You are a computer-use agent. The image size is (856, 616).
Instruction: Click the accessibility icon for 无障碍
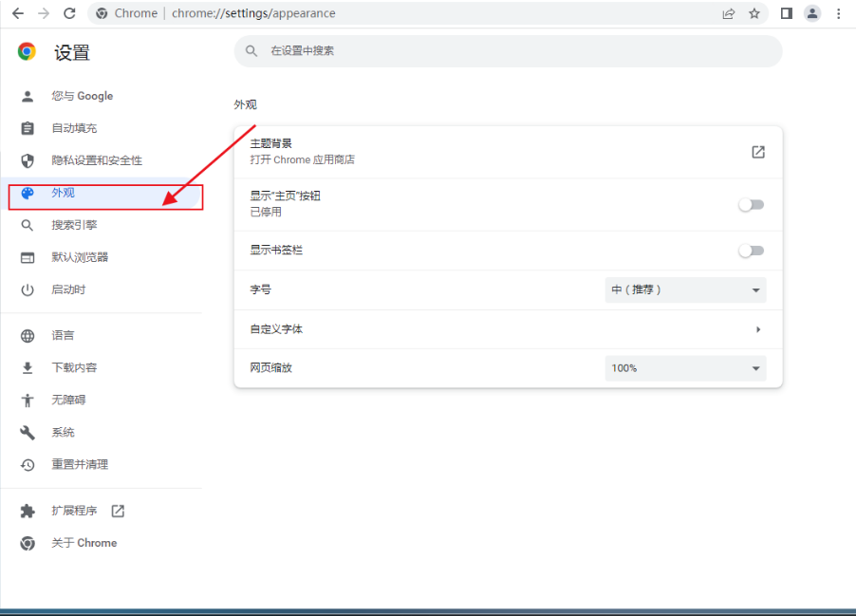point(28,401)
